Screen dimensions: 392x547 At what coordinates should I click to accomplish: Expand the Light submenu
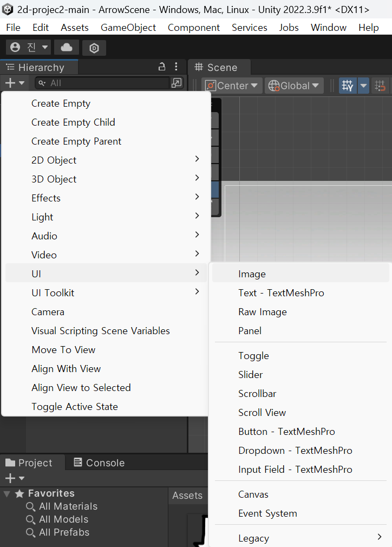(106, 217)
